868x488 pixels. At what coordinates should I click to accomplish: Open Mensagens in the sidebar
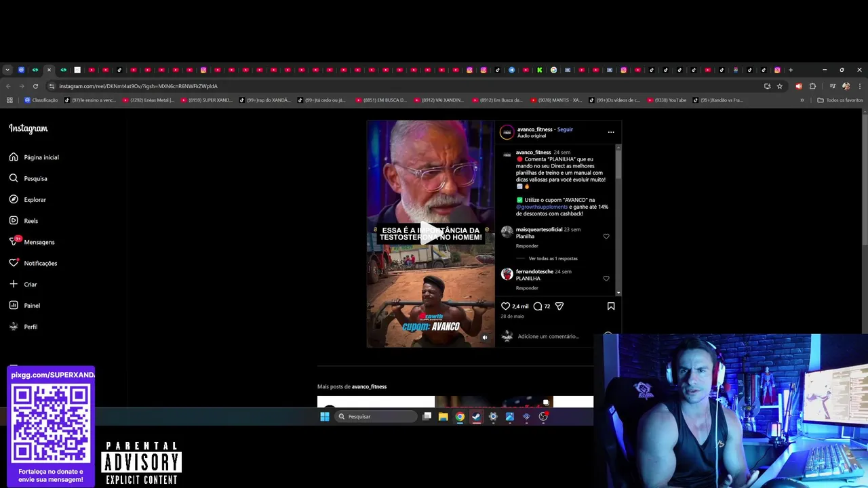32,242
